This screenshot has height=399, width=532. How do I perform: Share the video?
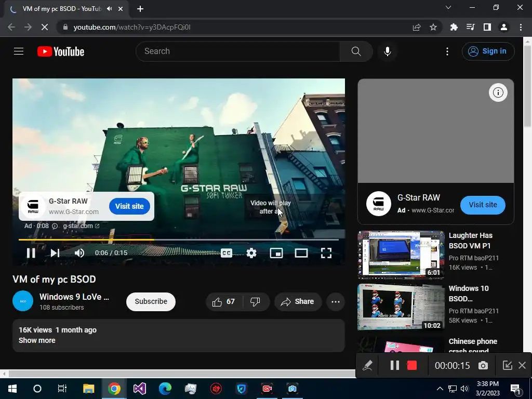(x=298, y=302)
